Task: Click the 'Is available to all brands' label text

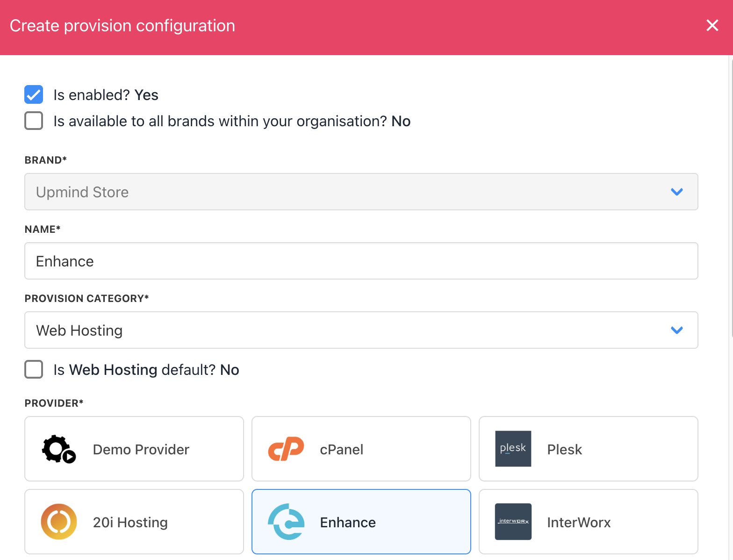Action: (232, 121)
